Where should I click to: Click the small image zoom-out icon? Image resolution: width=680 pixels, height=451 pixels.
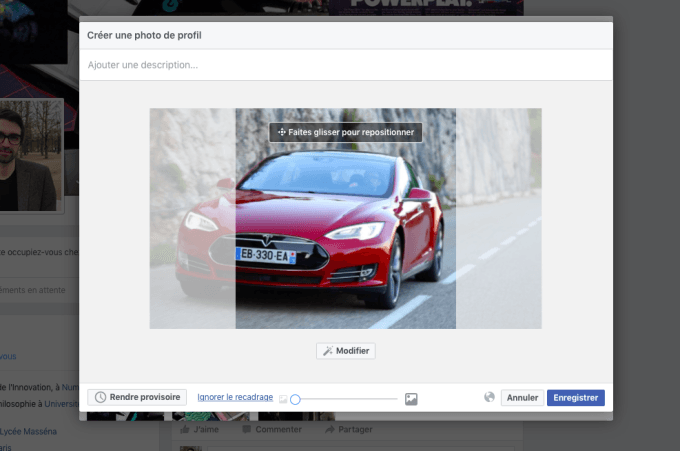coord(283,399)
